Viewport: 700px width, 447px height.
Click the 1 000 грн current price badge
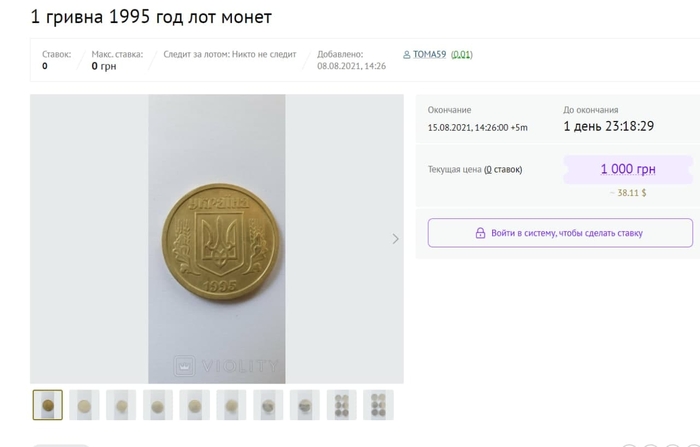(627, 170)
